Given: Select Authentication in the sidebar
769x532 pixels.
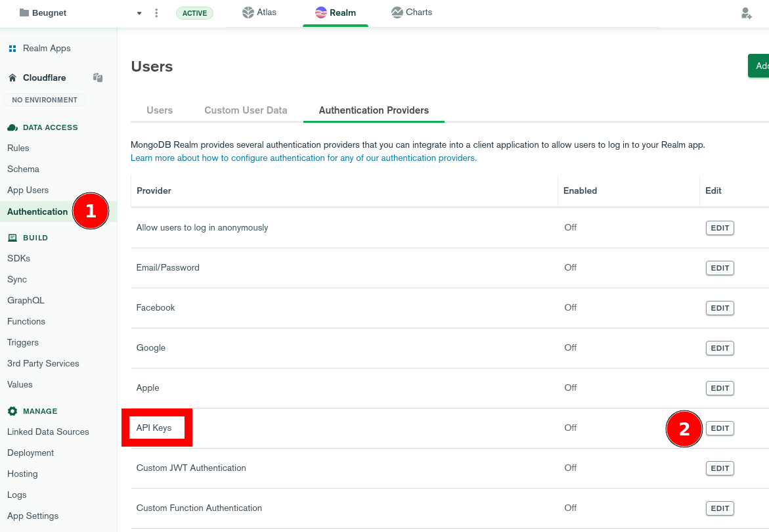Looking at the screenshot, I should click(x=37, y=212).
